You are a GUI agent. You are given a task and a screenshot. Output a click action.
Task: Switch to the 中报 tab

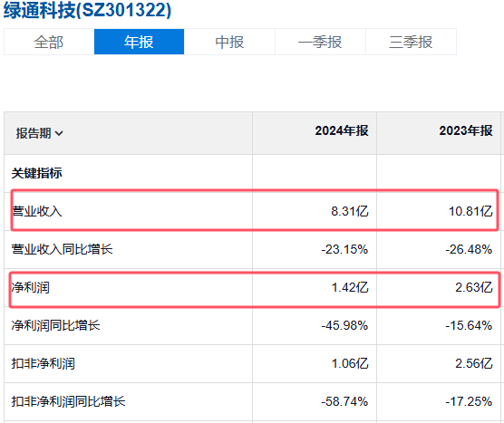tap(229, 42)
